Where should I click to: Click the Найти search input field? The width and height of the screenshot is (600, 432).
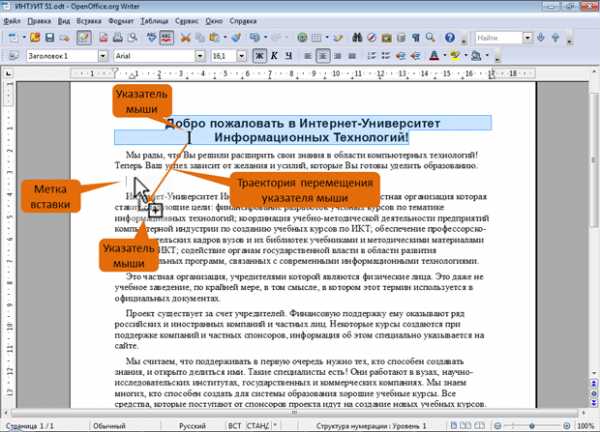pyautogui.click(x=499, y=37)
